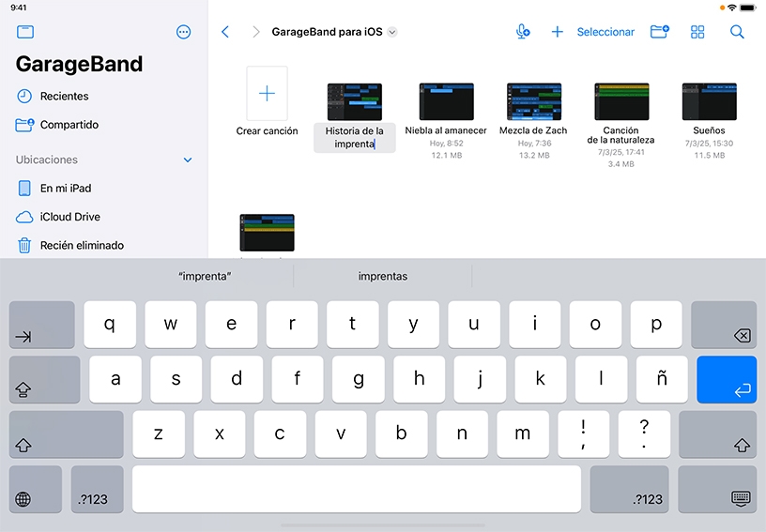Open the partially visible second-row song thumbnail

pos(267,233)
